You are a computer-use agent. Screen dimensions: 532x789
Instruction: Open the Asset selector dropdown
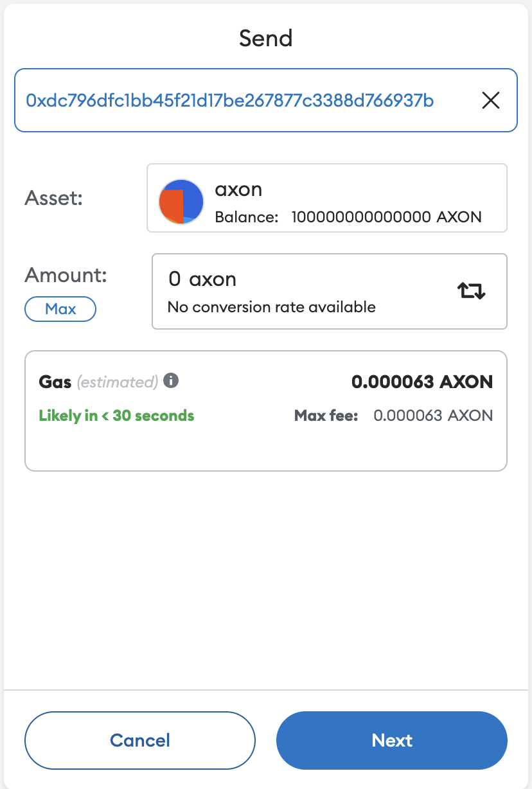click(x=326, y=198)
